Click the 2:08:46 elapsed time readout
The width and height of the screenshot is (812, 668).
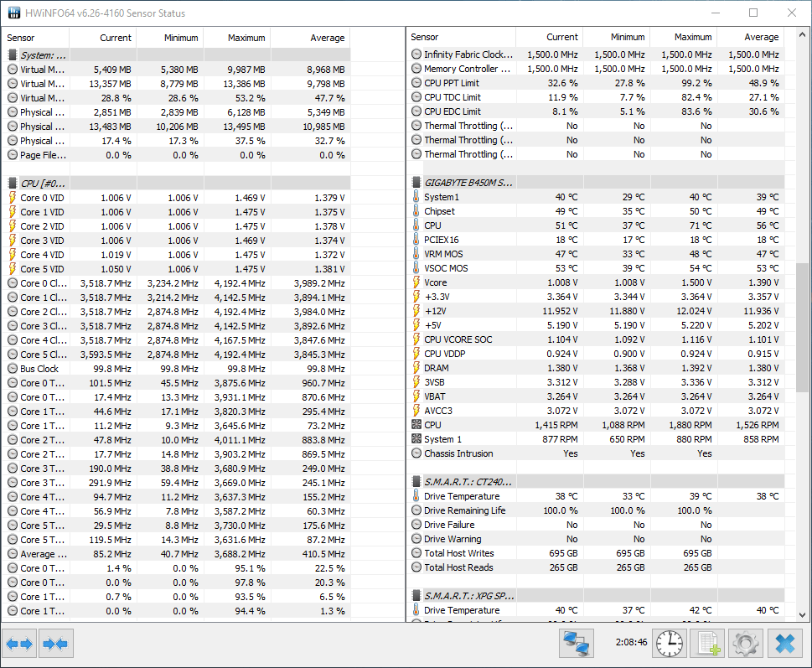click(631, 642)
